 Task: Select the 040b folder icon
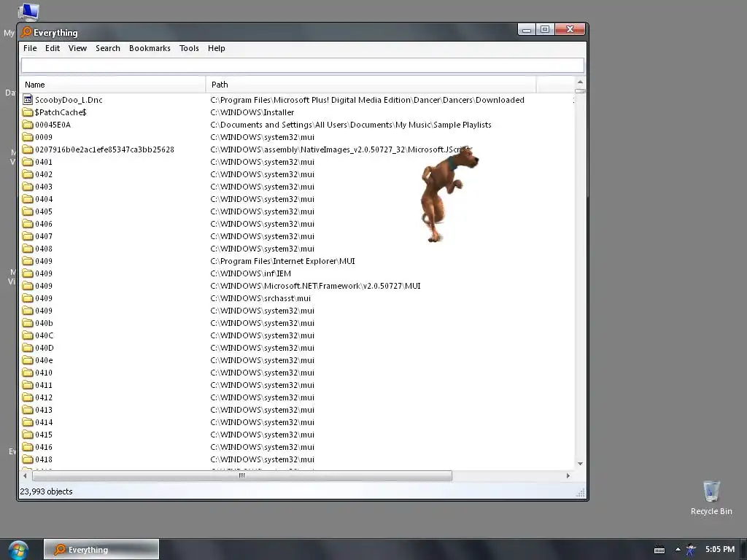coord(28,323)
